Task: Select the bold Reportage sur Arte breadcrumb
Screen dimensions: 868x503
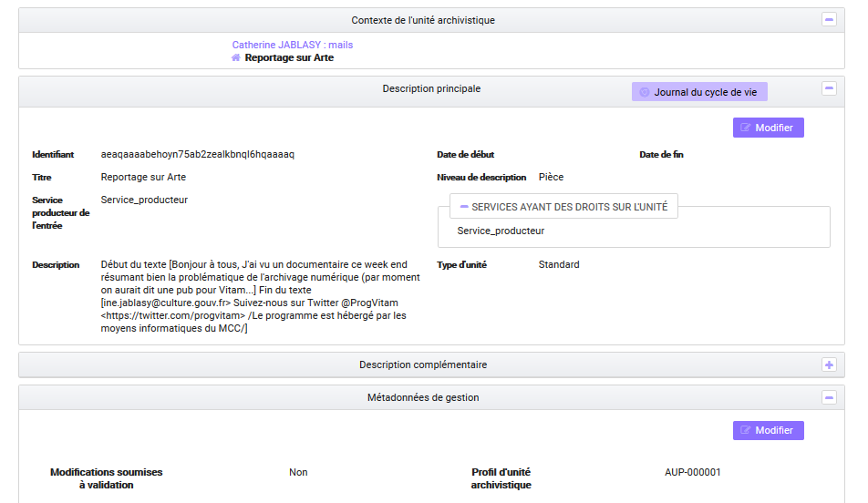Action: tap(289, 57)
